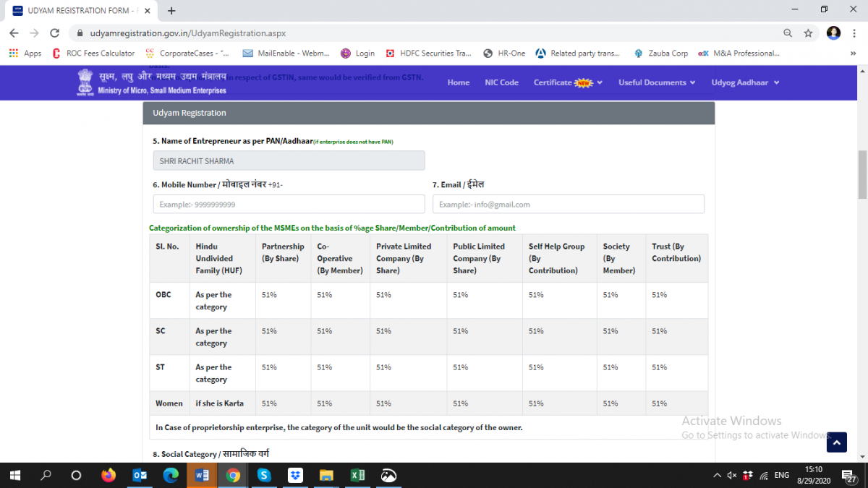Open the Apps bookmarks shortcut
The width and height of the screenshot is (868, 488).
click(x=25, y=53)
